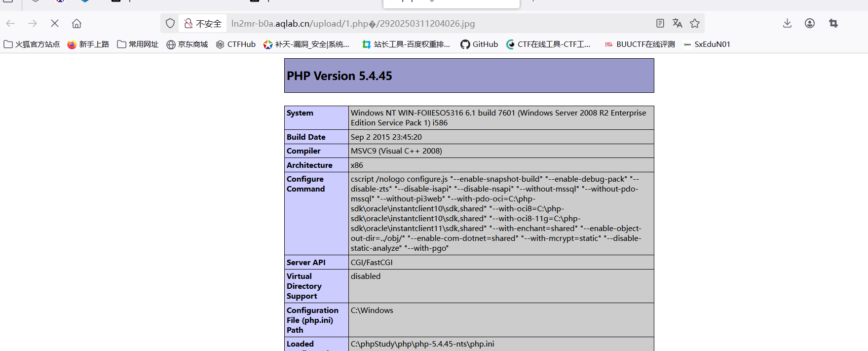Image resolution: width=868 pixels, height=351 pixels.
Task: Open the account profile icon
Action: [x=810, y=23]
